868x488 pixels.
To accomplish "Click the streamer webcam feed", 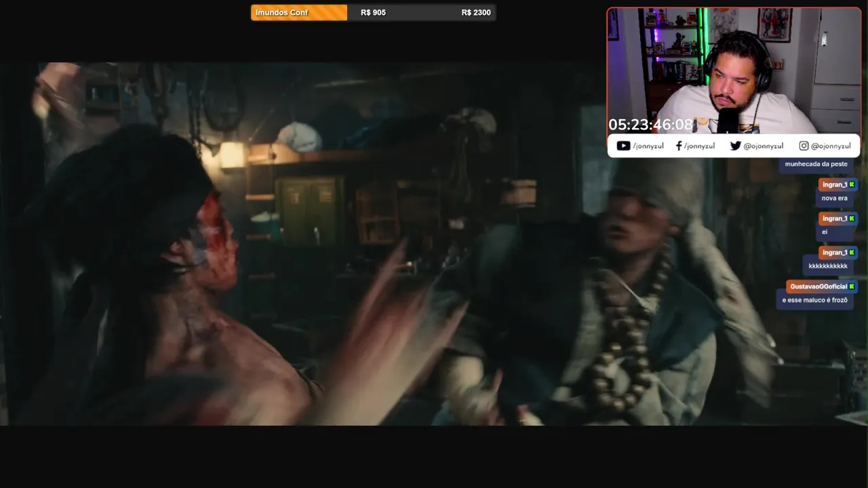I will 734,70.
